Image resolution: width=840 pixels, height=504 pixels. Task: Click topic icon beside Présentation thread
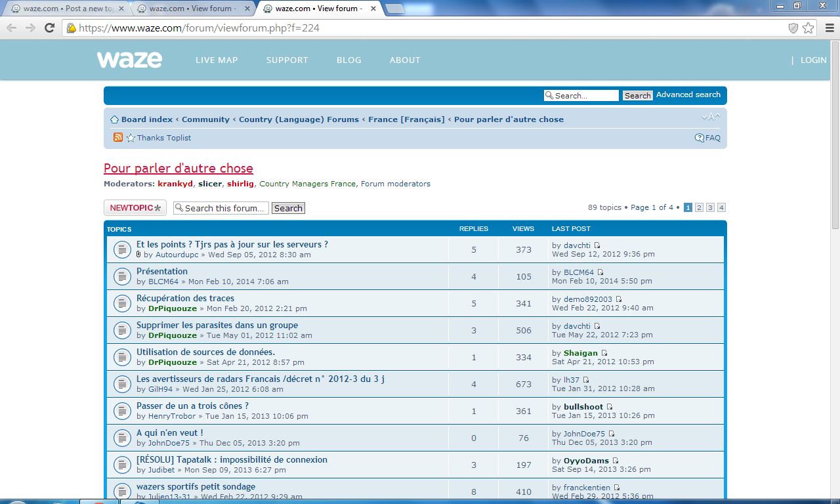click(x=122, y=276)
